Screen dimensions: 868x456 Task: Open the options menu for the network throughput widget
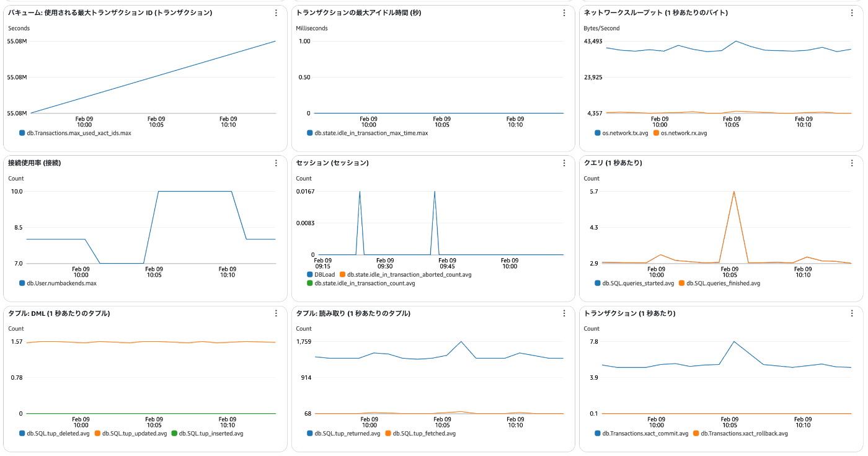click(852, 13)
